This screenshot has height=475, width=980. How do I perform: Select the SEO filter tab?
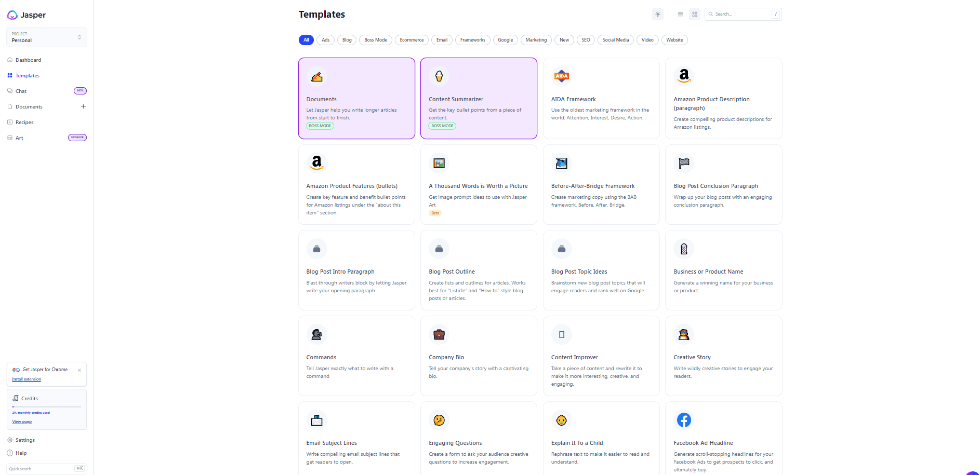[x=586, y=40]
